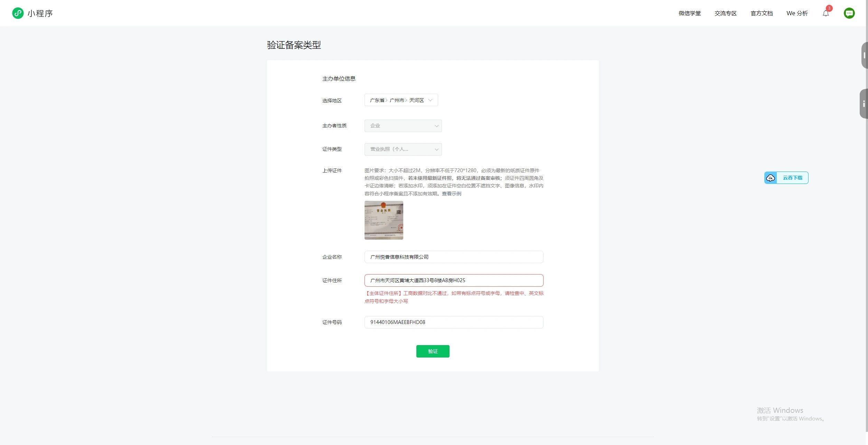Open 交流专区 in the top navigation
The width and height of the screenshot is (868, 445).
(x=725, y=13)
